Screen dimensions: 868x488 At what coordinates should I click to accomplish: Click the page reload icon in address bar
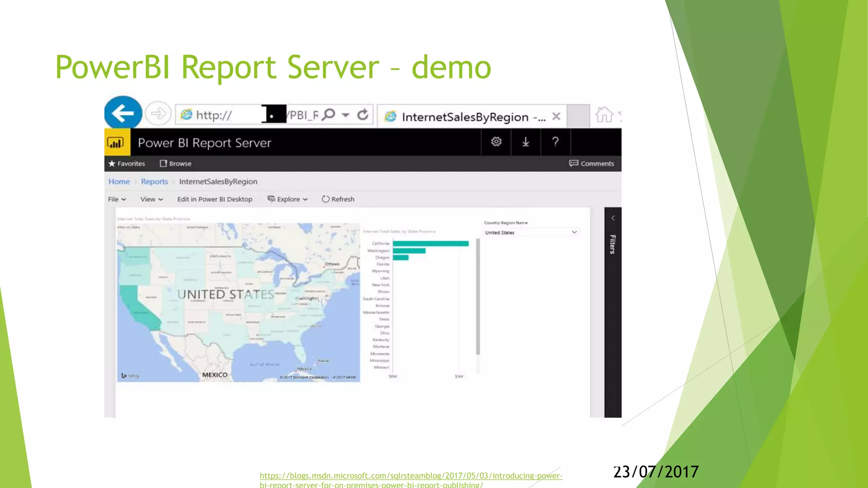363,114
